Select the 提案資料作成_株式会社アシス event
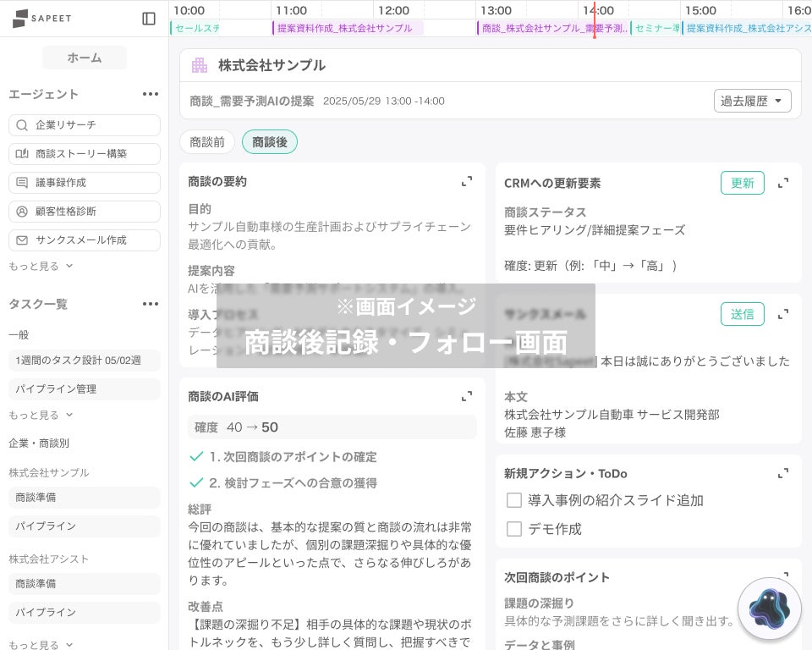The width and height of the screenshot is (812, 650). [747, 28]
